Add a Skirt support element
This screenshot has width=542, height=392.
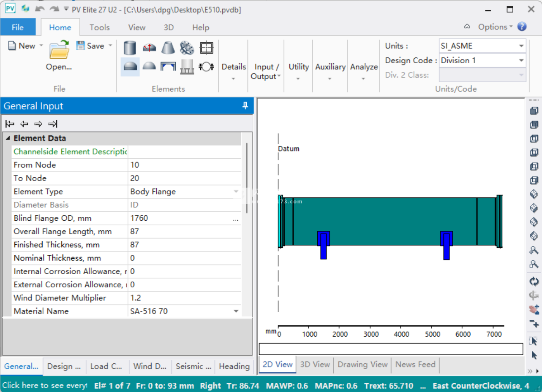[187, 67]
